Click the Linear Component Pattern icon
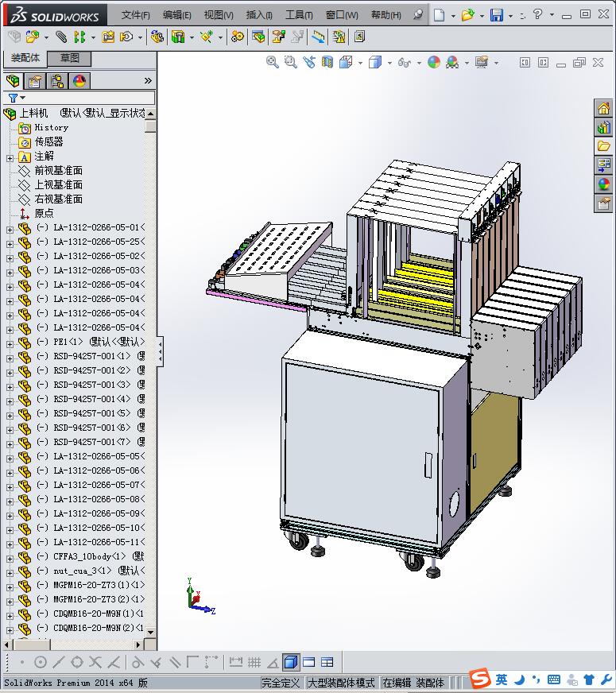Screen dimensions: 616x693 coord(79,37)
